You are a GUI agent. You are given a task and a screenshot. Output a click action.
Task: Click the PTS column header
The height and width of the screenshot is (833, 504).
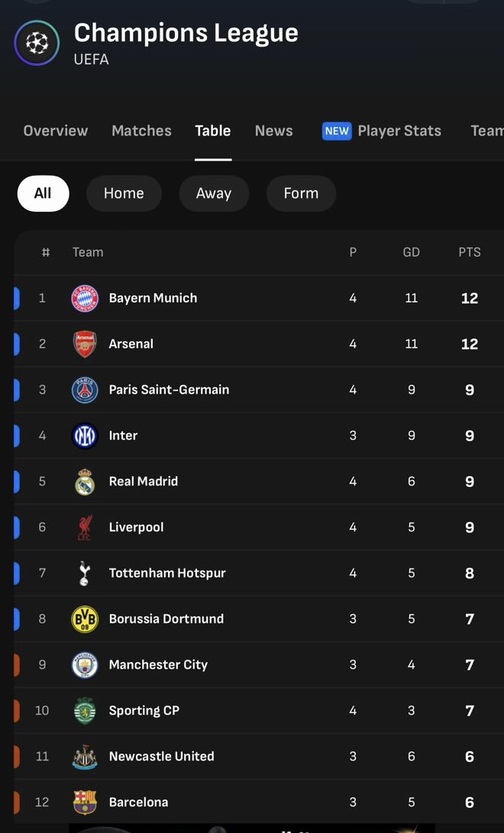[470, 252]
